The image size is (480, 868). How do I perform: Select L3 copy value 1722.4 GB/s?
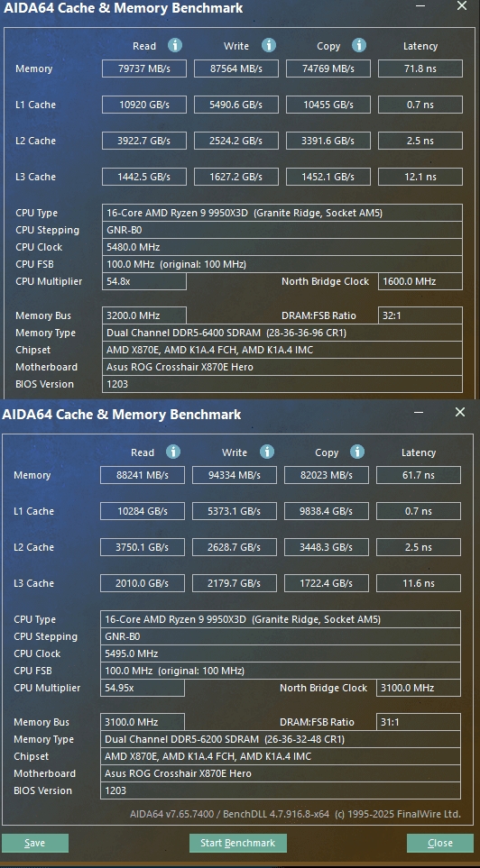pos(327,583)
